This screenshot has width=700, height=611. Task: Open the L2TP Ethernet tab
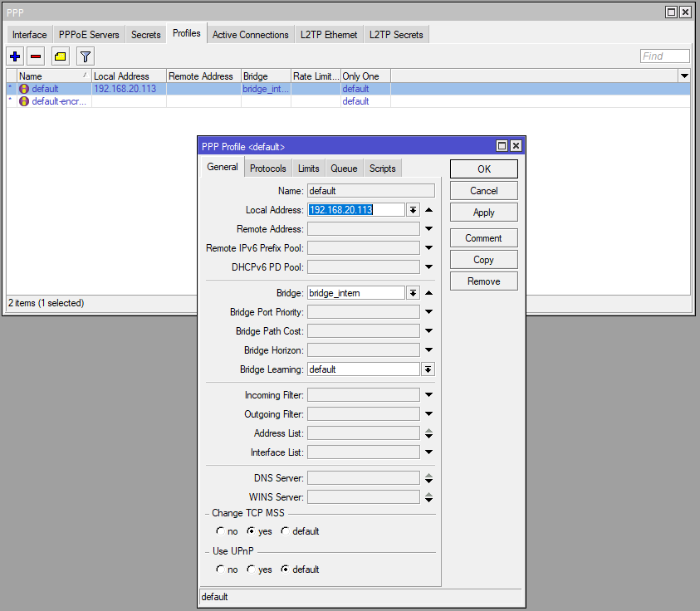(x=329, y=35)
